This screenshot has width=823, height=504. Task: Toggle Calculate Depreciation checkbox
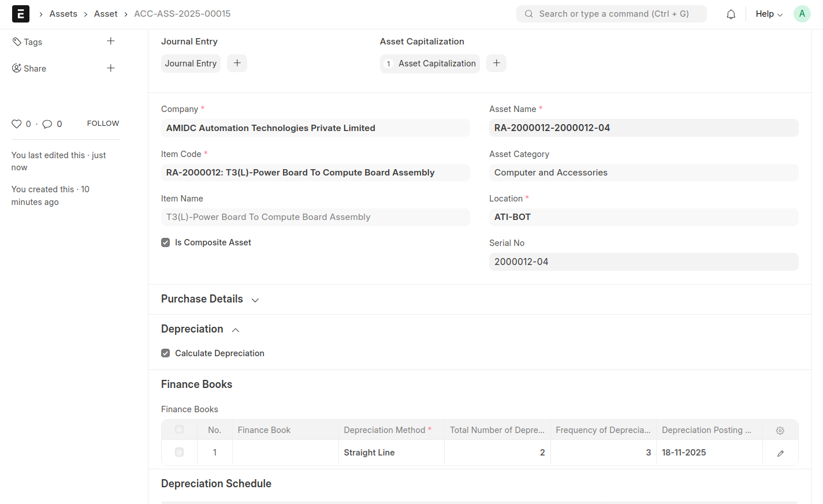click(166, 353)
